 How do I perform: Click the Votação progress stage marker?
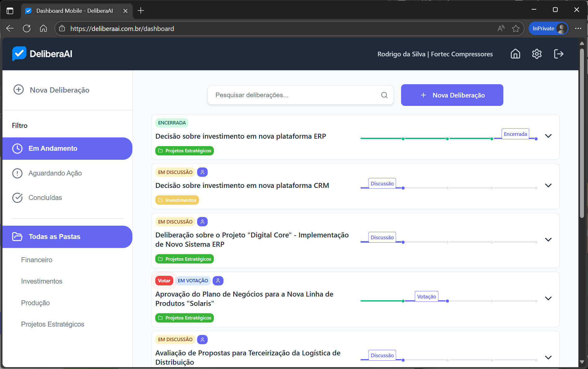click(426, 297)
